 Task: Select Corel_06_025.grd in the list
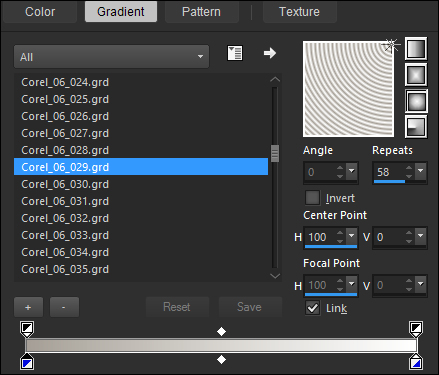(x=141, y=99)
